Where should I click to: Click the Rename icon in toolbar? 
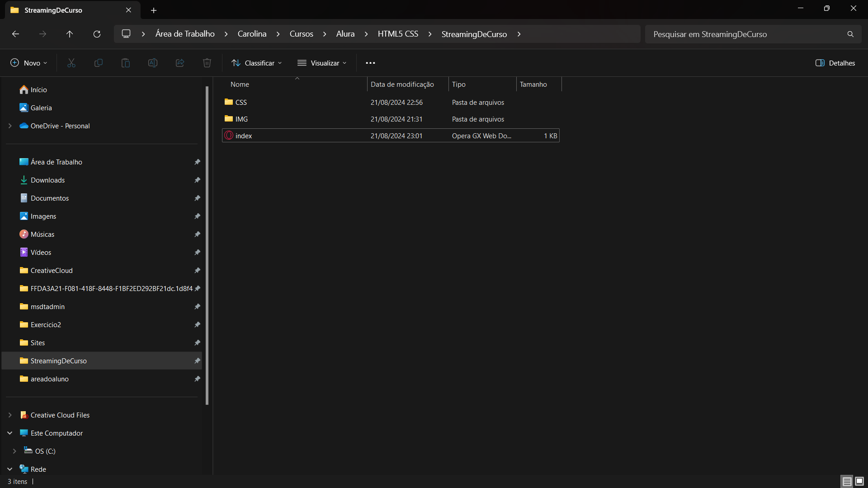[153, 63]
